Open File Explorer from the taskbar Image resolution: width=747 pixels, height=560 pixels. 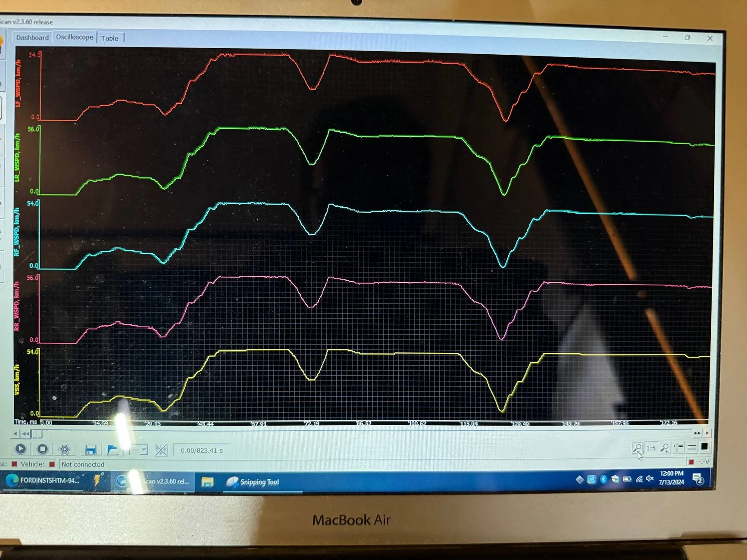207,482
